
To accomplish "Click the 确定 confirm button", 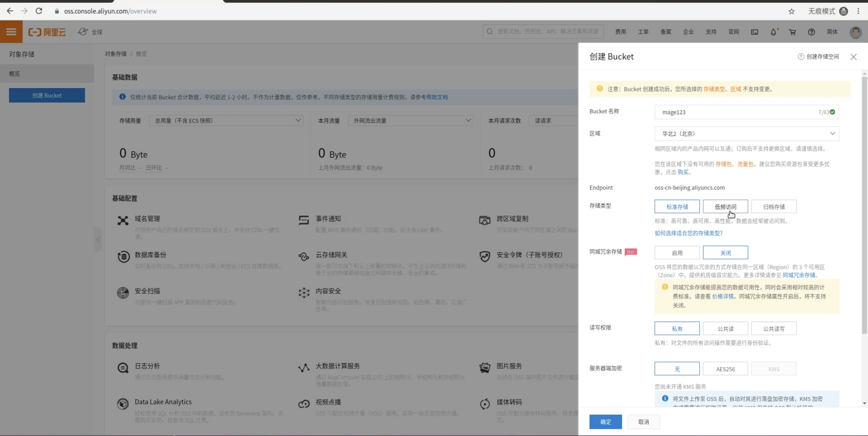I will 605,422.
